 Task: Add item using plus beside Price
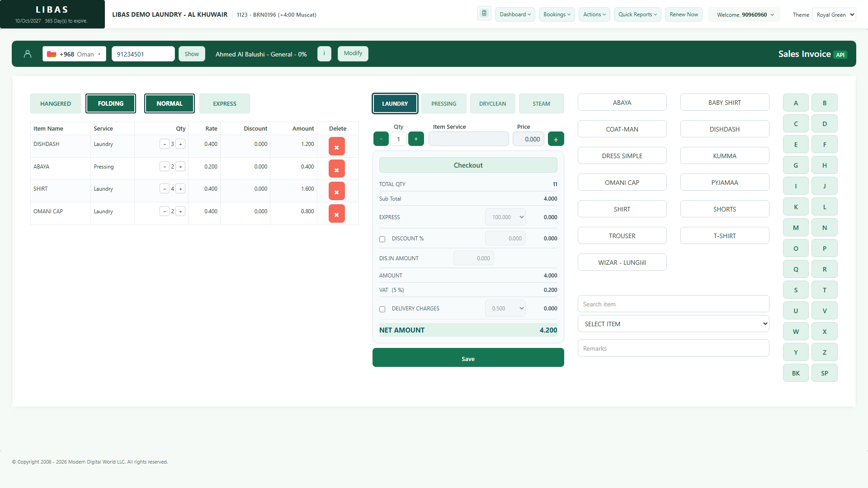click(556, 139)
